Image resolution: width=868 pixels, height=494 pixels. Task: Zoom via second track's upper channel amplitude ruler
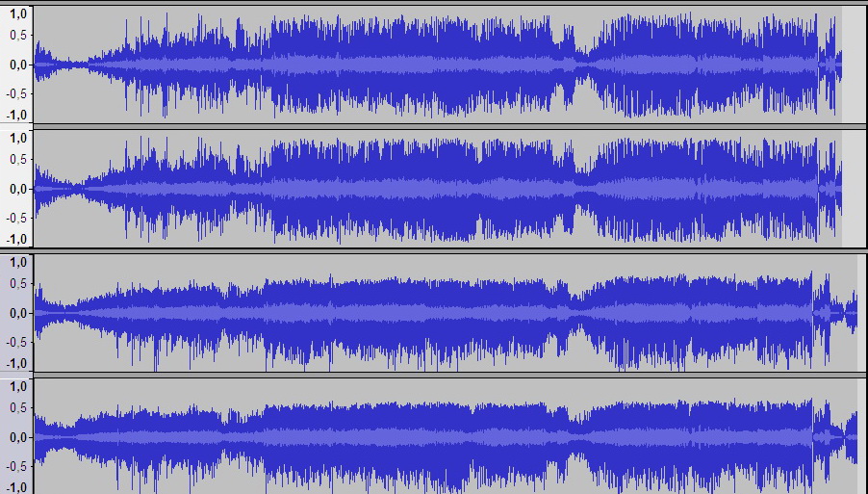tap(16, 313)
